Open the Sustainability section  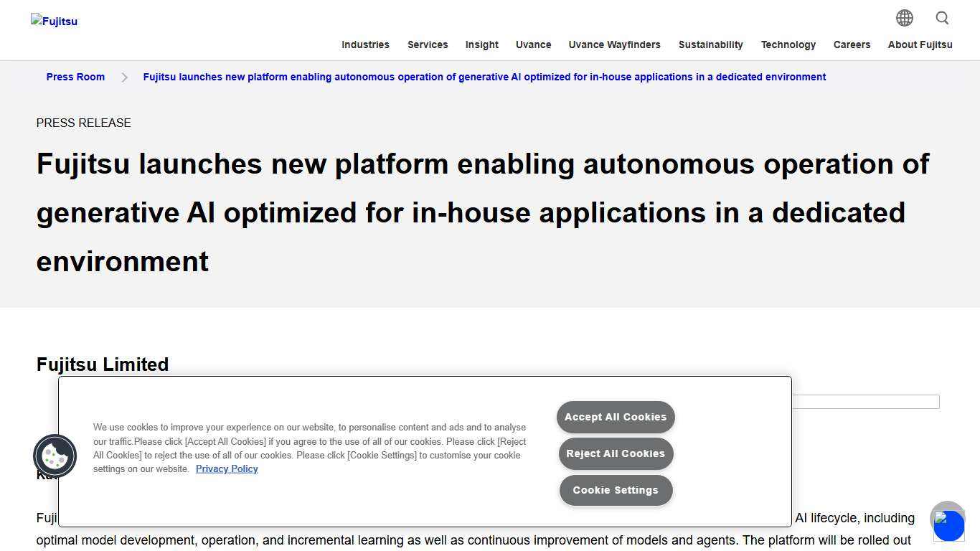pyautogui.click(x=710, y=44)
